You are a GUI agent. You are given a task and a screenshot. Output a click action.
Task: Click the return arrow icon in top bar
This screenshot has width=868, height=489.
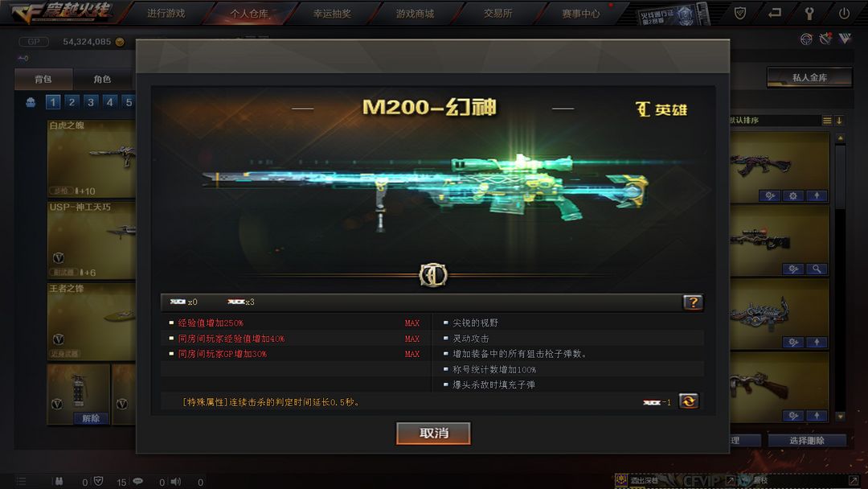(775, 13)
